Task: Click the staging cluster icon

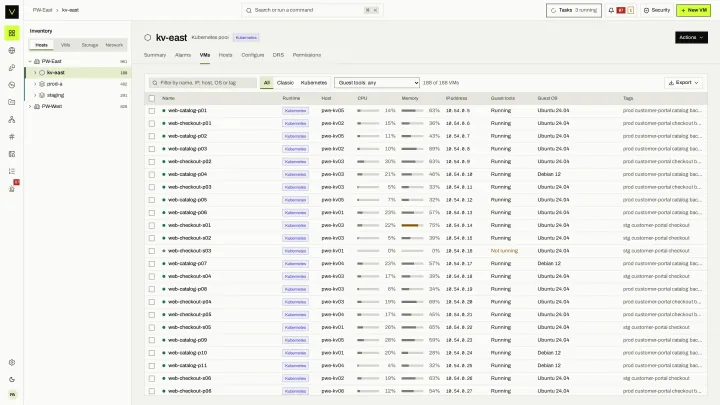Action: tap(42, 95)
